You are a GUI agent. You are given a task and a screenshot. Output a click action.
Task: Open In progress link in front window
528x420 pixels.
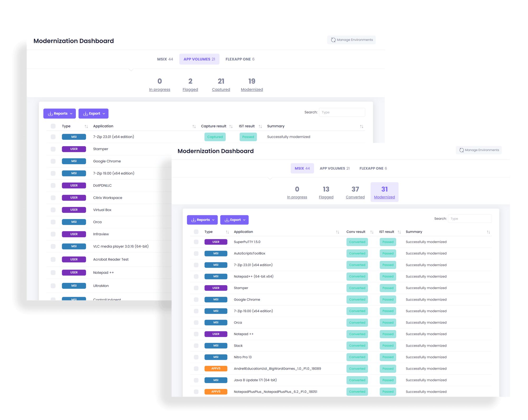(297, 197)
